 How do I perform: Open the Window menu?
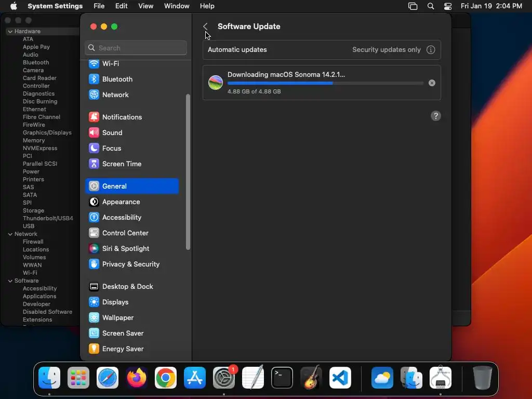[x=177, y=6]
